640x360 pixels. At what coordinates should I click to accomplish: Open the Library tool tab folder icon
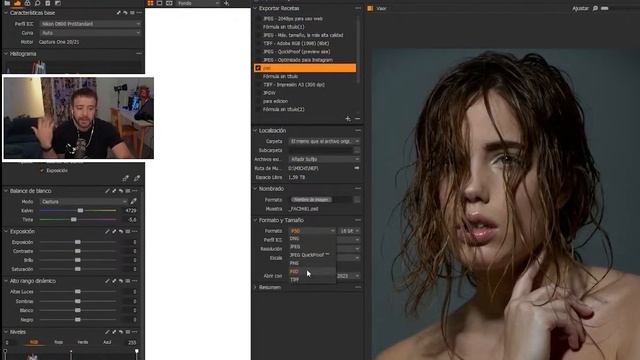coord(7,3)
